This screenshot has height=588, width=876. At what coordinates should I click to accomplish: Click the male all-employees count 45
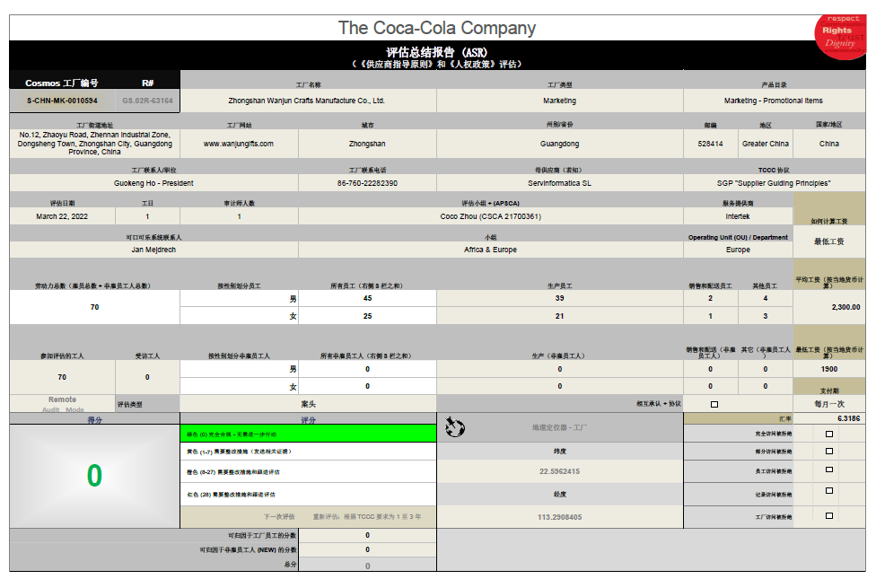367,298
